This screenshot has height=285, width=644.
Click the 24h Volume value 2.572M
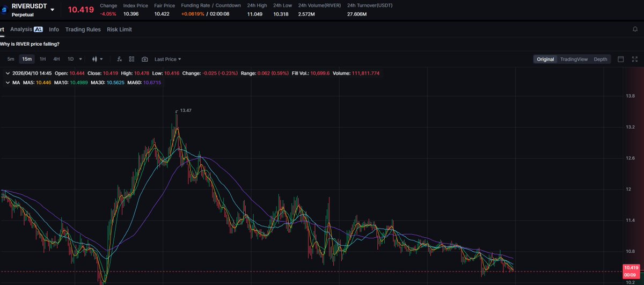coord(308,14)
